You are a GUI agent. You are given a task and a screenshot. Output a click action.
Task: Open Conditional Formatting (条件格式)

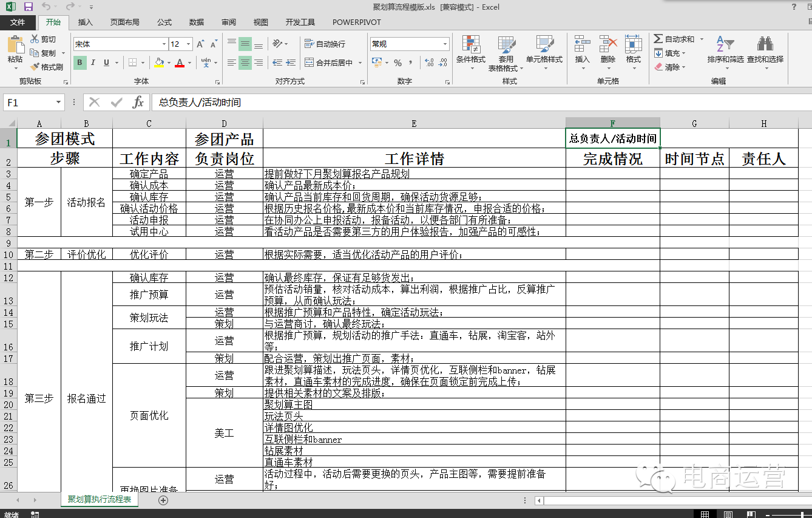pyautogui.click(x=471, y=47)
